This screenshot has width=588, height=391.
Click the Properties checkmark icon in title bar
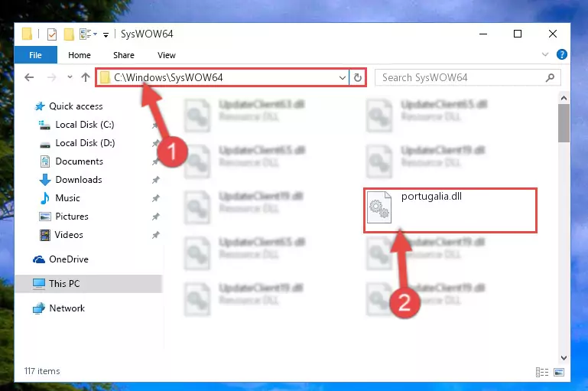pyautogui.click(x=52, y=34)
